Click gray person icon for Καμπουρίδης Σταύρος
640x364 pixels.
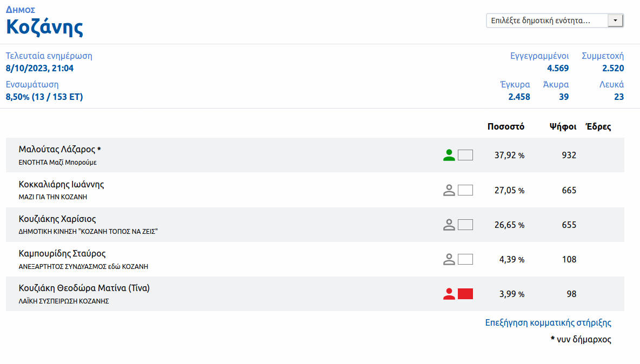[449, 259]
